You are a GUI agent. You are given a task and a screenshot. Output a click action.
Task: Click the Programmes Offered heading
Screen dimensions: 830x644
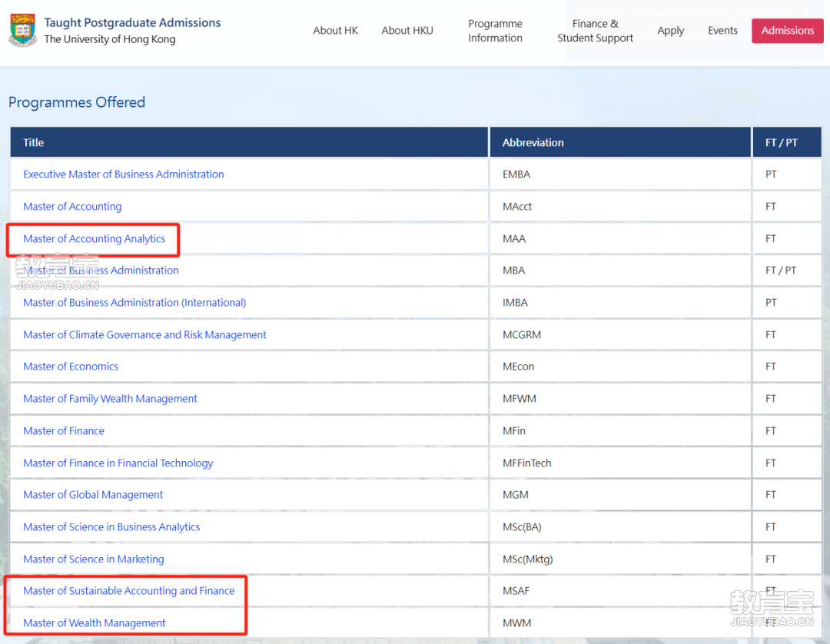coord(77,102)
